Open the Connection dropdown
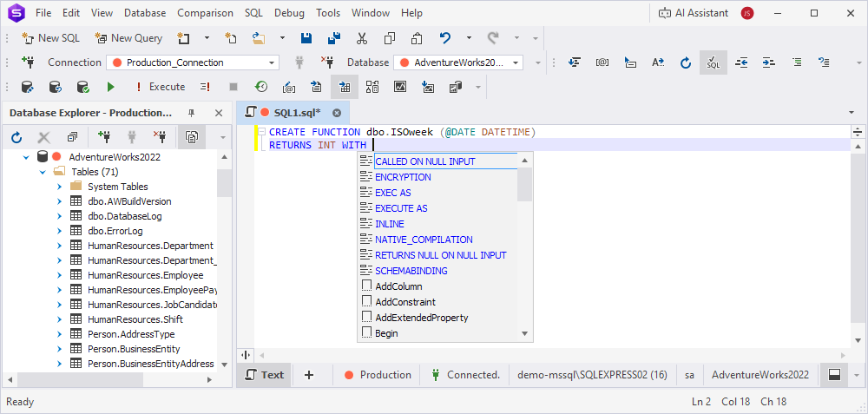The height and width of the screenshot is (414, 868). [272, 62]
